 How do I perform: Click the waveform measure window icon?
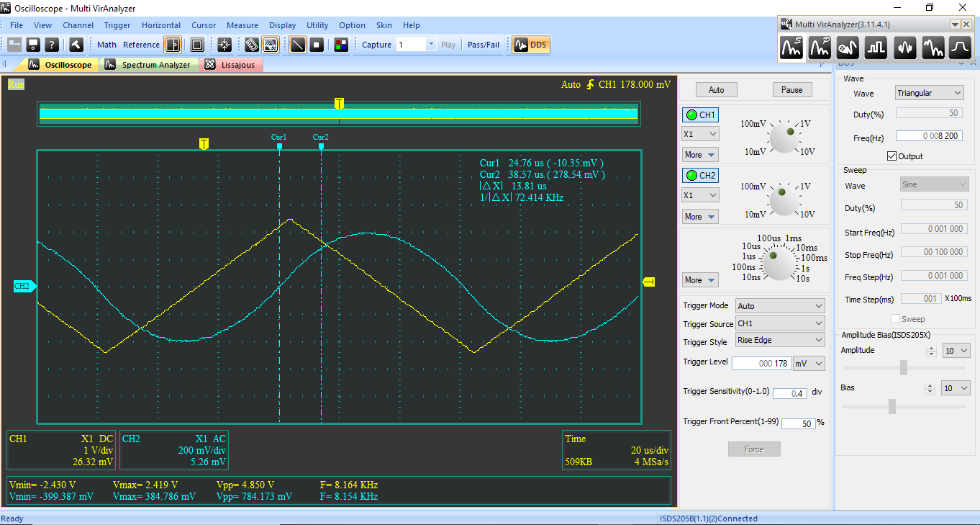pyautogui.click(x=271, y=45)
